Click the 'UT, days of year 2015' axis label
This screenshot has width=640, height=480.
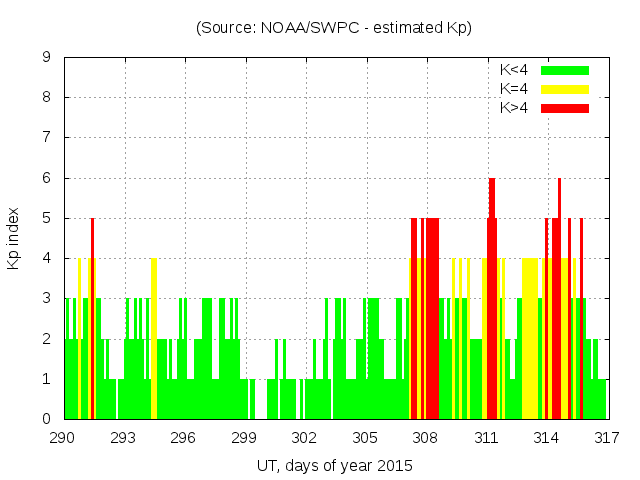tap(334, 465)
